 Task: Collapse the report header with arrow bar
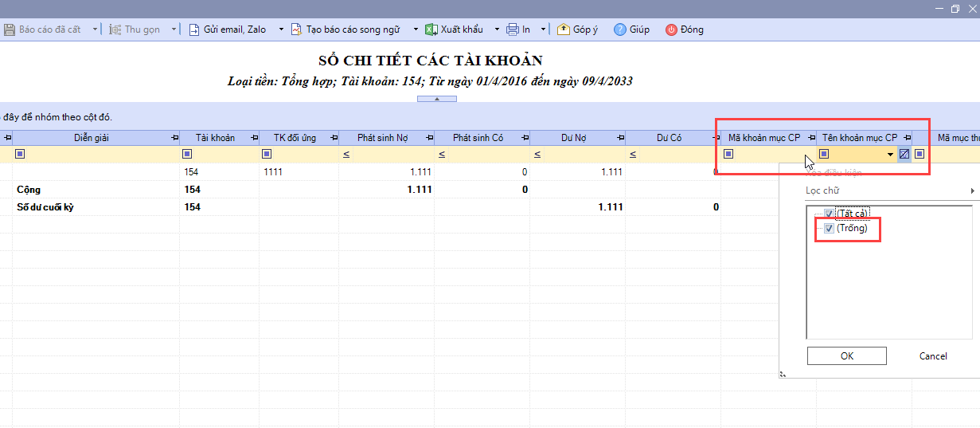pyautogui.click(x=437, y=99)
